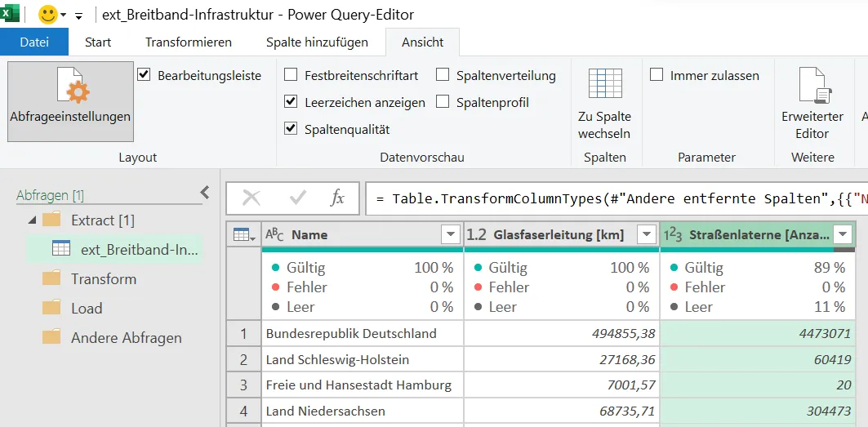The image size is (868, 427).
Task: Switch to the Transformieren tab
Action: 188,42
